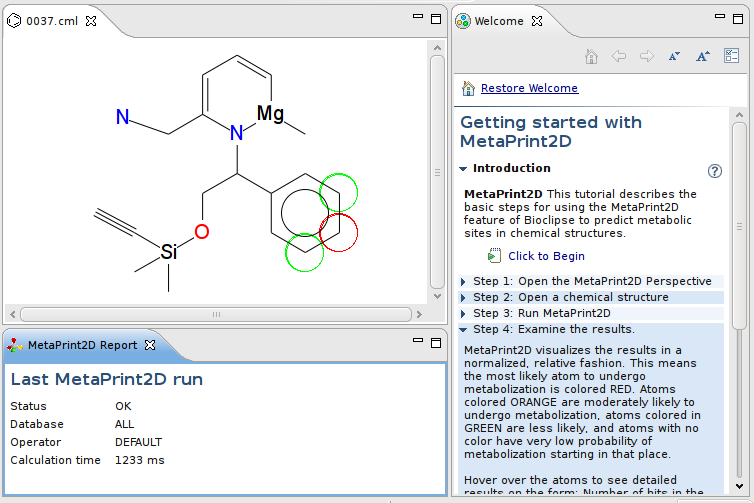Click the Click to Begin link
Image resolution: width=754 pixels, height=503 pixels.
pyautogui.click(x=546, y=256)
